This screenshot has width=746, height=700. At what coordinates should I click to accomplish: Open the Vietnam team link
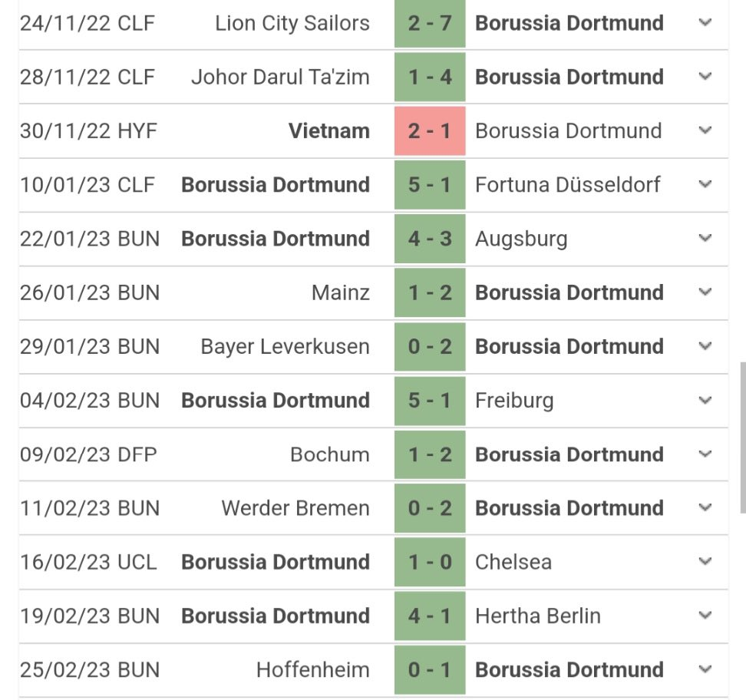pos(328,131)
